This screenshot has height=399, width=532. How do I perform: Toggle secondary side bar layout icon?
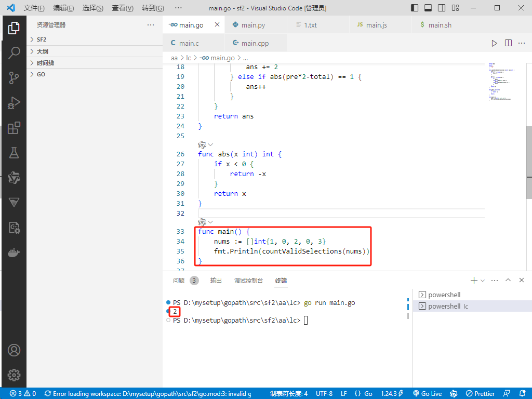pyautogui.click(x=442, y=8)
